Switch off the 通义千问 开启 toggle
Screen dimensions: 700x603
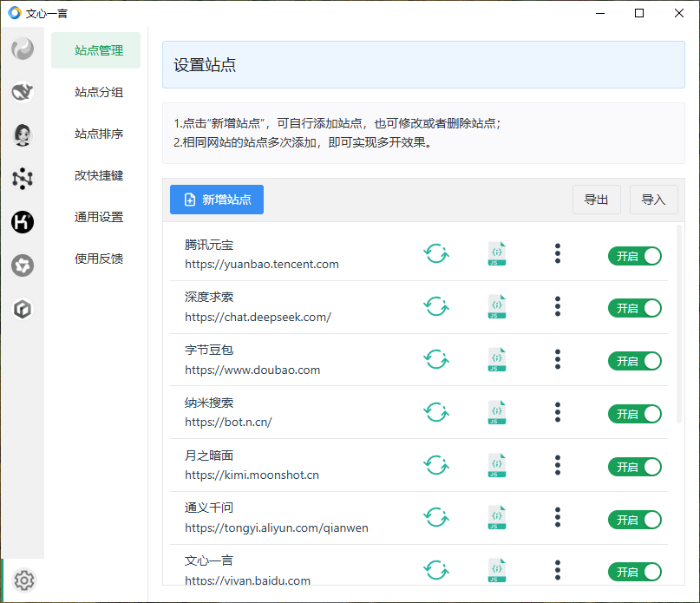pos(635,520)
